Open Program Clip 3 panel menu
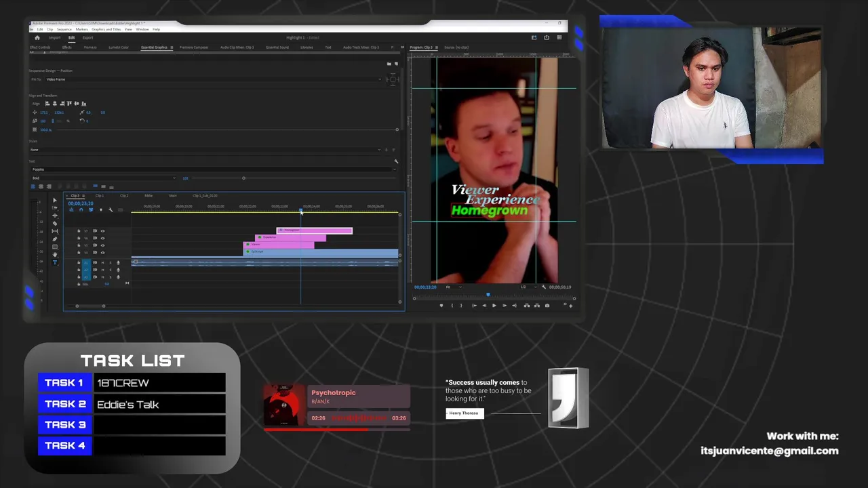868x488 pixels. [x=436, y=47]
